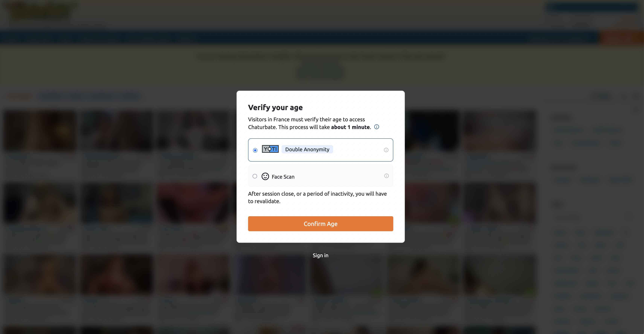The image size is (644, 334).
Task: Click the Yoti logo
Action: [270, 149]
